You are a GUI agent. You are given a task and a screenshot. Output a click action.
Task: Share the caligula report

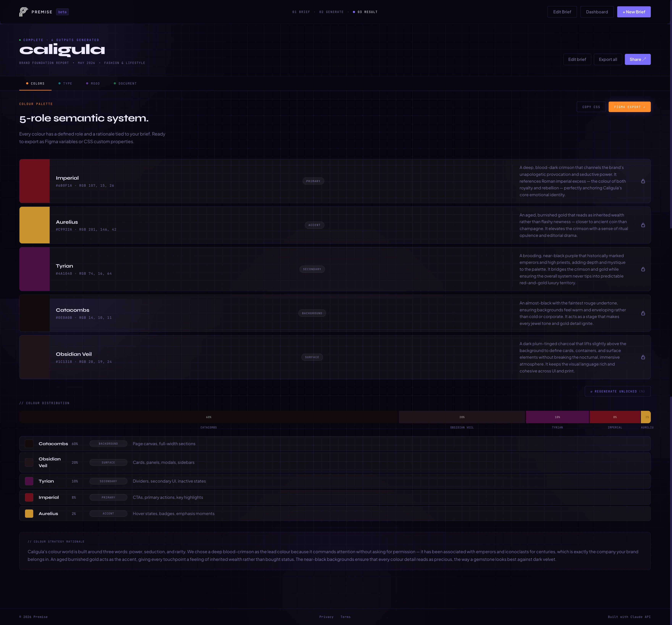click(637, 60)
